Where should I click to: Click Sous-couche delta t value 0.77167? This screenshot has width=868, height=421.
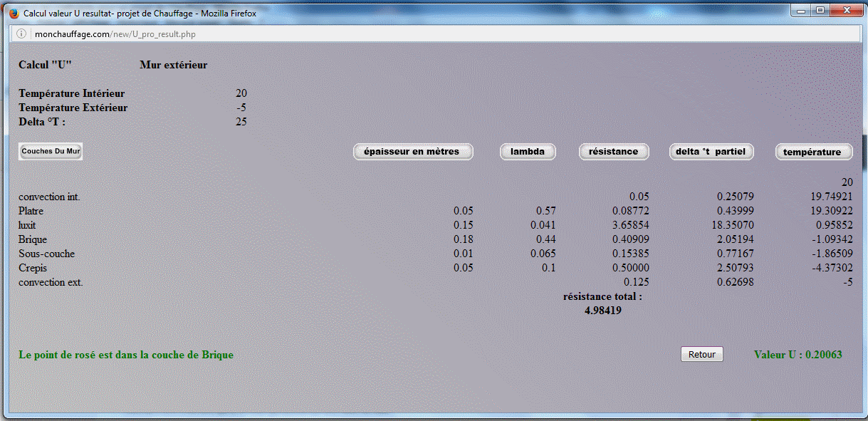(736, 254)
